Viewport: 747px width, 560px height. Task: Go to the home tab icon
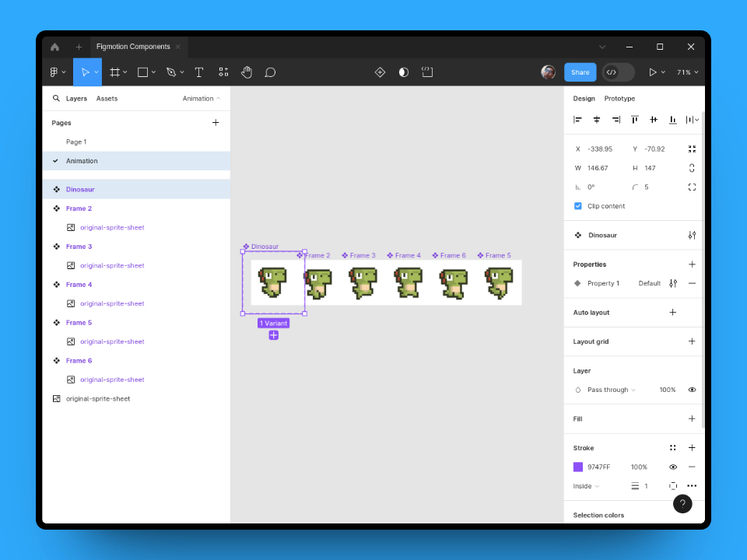click(x=54, y=47)
